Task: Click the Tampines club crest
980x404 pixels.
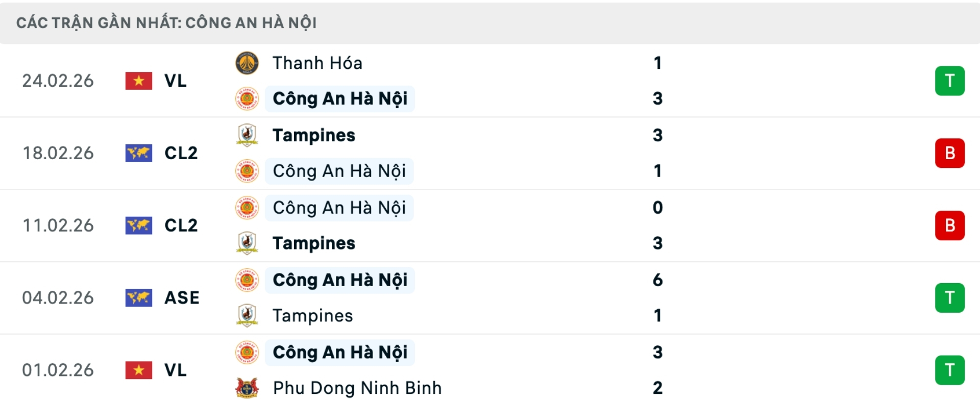Action: coord(247,135)
